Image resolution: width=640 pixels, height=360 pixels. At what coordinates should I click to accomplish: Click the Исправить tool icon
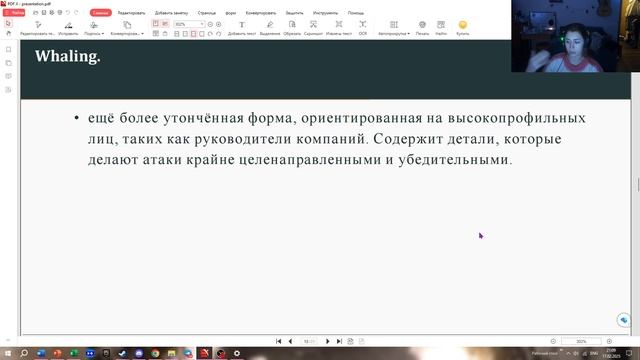pyautogui.click(x=68, y=25)
